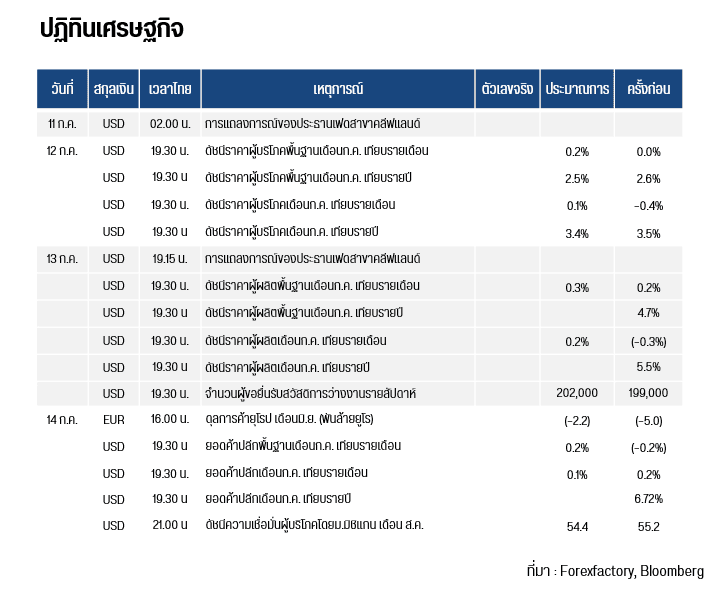Select the time "19.15 น."
The width and height of the screenshot is (722, 599).
[170, 259]
